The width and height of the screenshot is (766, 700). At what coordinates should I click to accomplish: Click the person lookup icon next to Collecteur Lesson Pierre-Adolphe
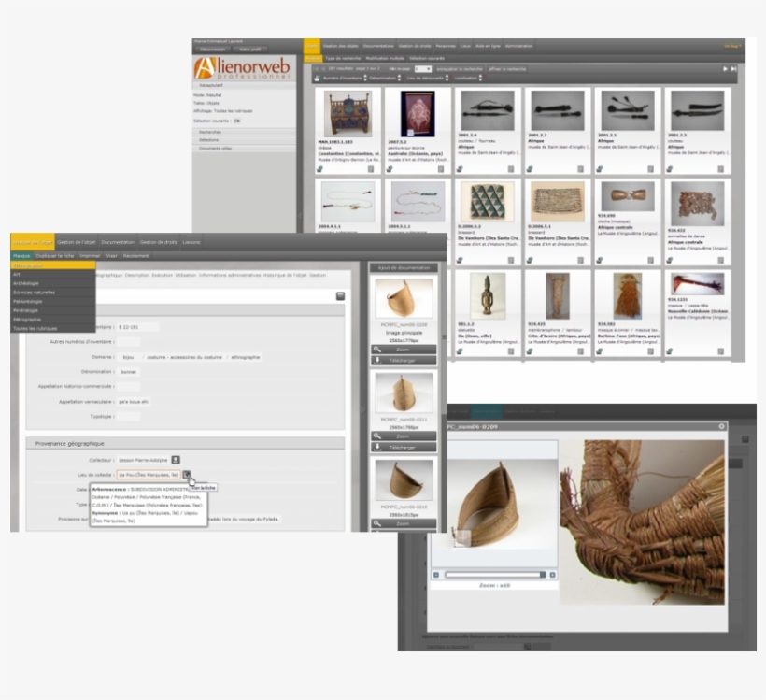point(175,460)
